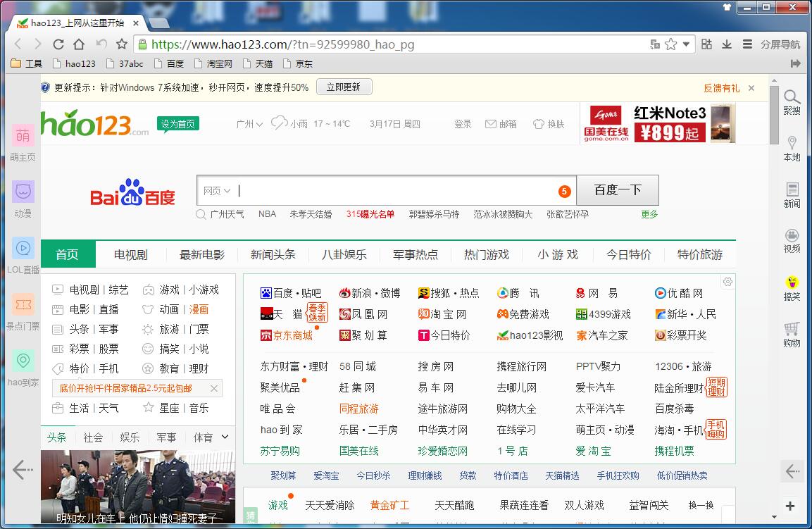This screenshot has width=812, height=529.
Task: Click the 换一换 refresh games link
Action: 701,505
